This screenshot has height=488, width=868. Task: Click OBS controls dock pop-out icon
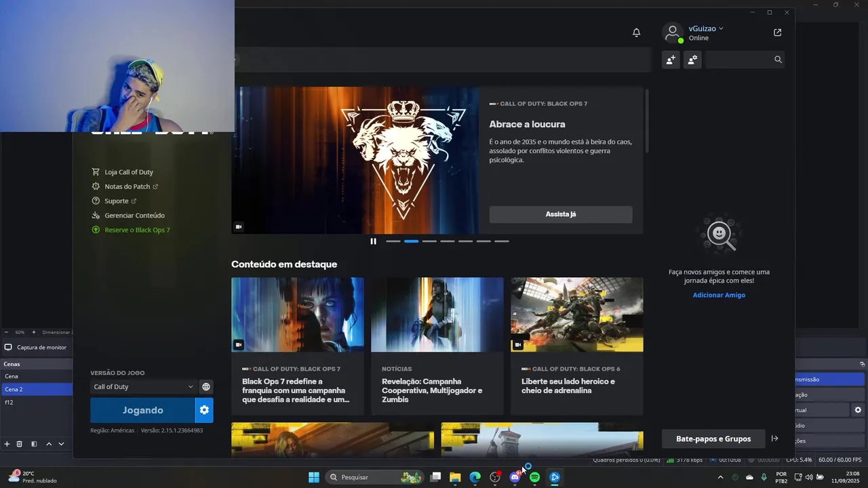pos(863,364)
